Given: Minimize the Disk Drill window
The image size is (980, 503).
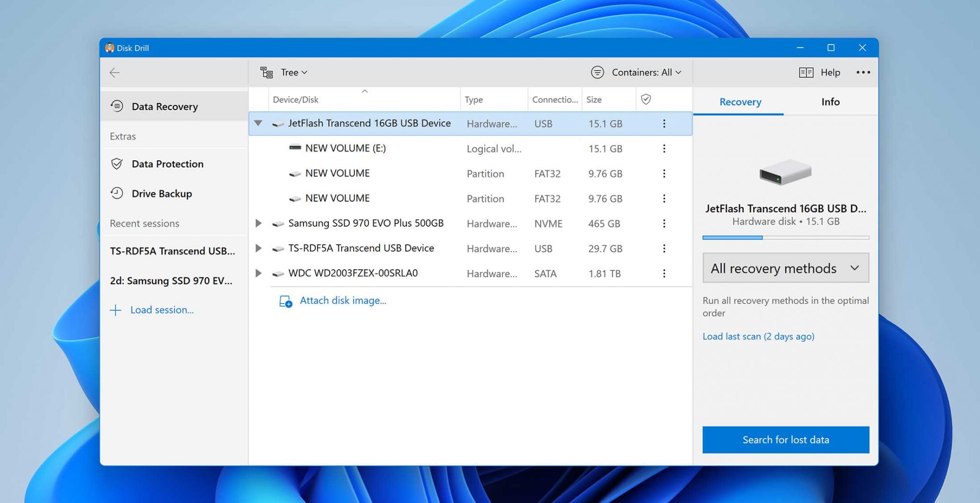Looking at the screenshot, I should pyautogui.click(x=800, y=48).
